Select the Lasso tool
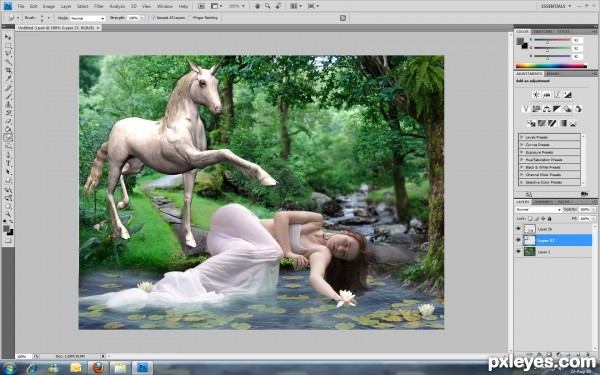600x375 pixels. pos(8,54)
